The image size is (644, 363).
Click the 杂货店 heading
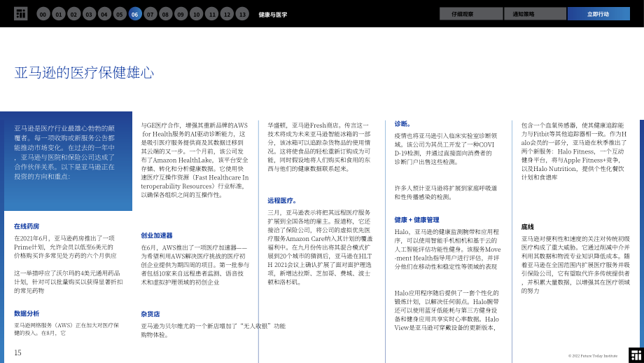coord(150,314)
